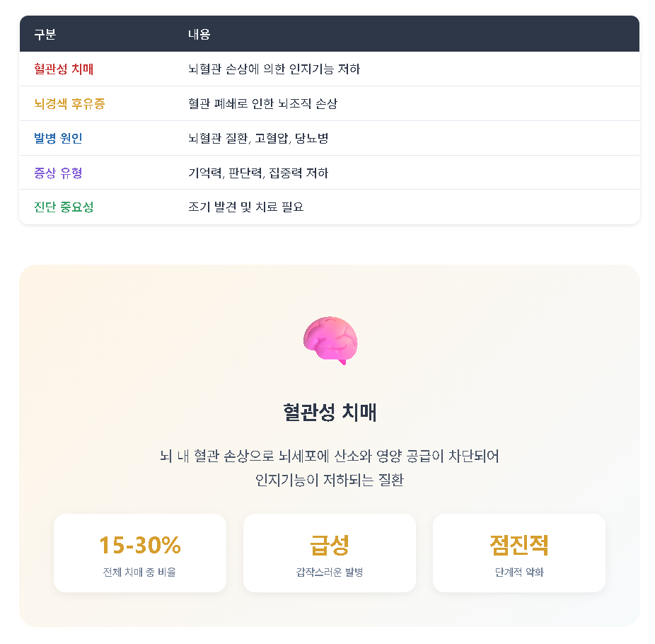This screenshot has height=644, width=655.
Task: Select the 뇌경색 후유증 row label
Action: pyautogui.click(x=69, y=103)
